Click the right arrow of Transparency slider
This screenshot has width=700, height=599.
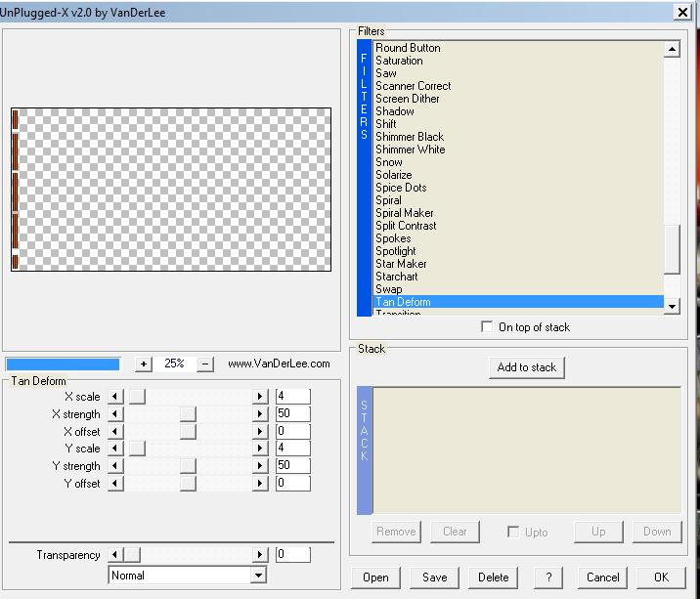(x=260, y=554)
